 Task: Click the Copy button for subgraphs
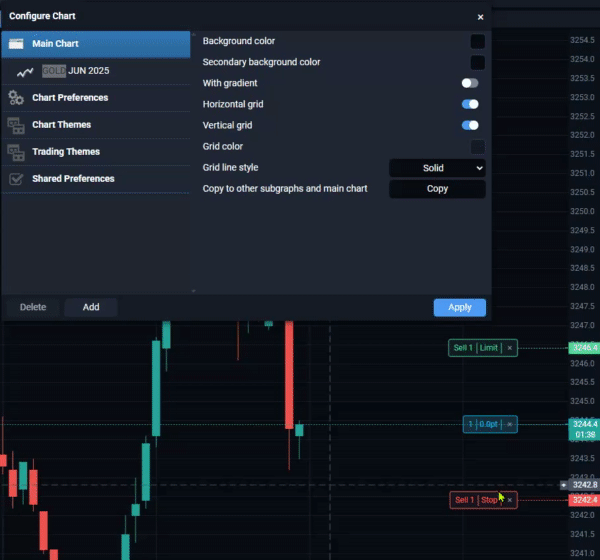pyautogui.click(x=437, y=189)
